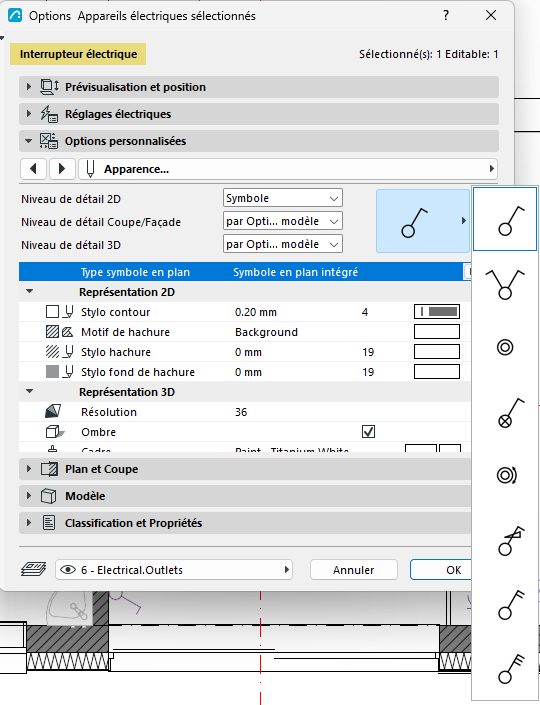The height and width of the screenshot is (705, 540).
Task: Expand the Classification et Propriétés panel
Action: 29,523
